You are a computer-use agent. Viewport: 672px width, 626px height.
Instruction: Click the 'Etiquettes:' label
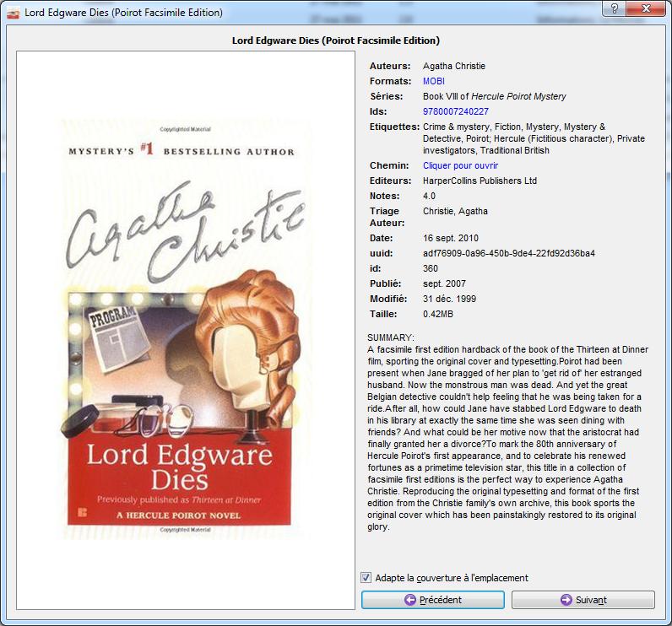coord(394,127)
